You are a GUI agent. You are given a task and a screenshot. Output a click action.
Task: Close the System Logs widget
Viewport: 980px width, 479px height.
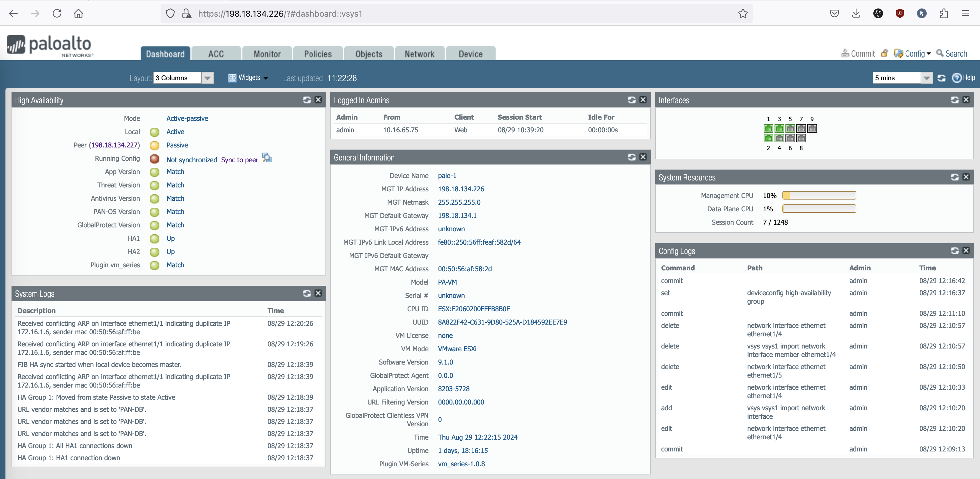tap(318, 293)
